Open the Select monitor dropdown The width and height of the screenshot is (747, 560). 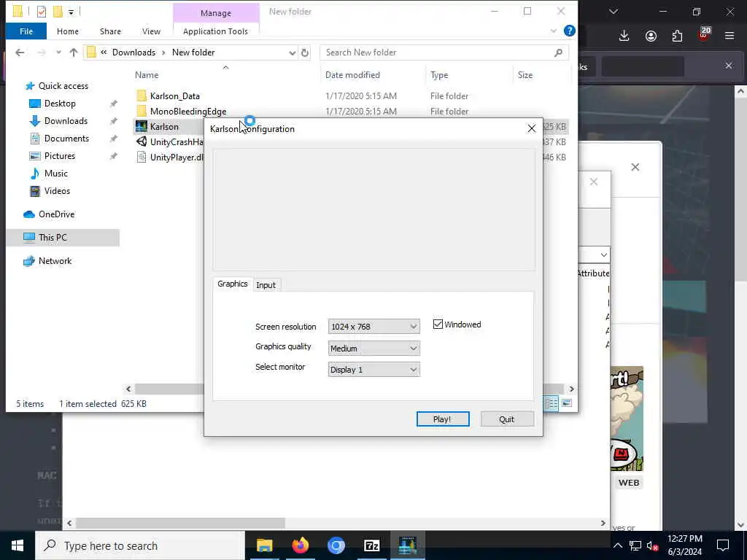click(x=373, y=370)
